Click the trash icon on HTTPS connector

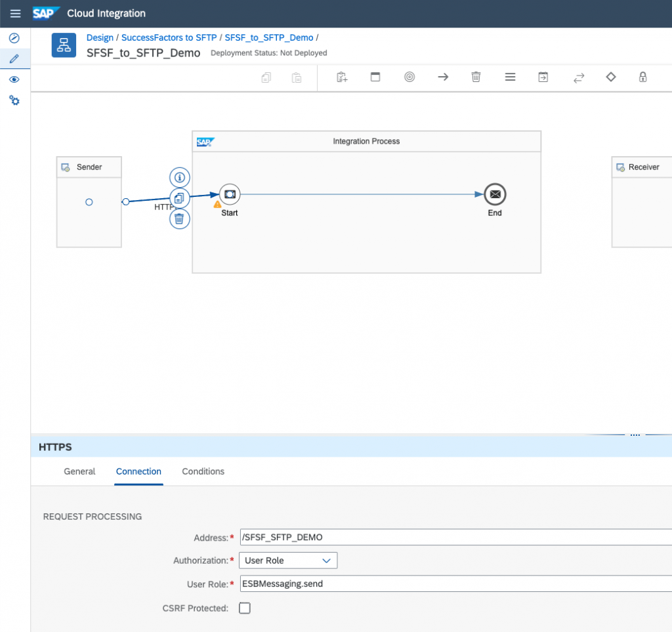pos(180,219)
